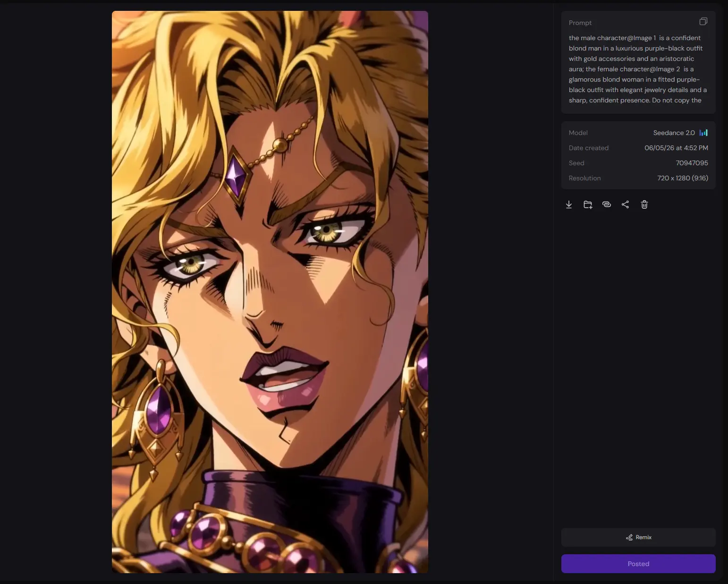Click the Seed label
Screen dimensions: 728x584
point(576,163)
